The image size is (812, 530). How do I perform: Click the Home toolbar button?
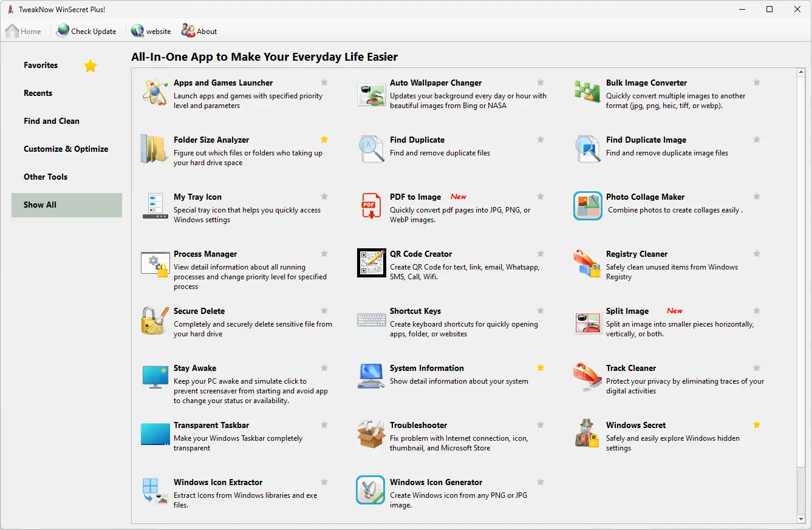24,31
